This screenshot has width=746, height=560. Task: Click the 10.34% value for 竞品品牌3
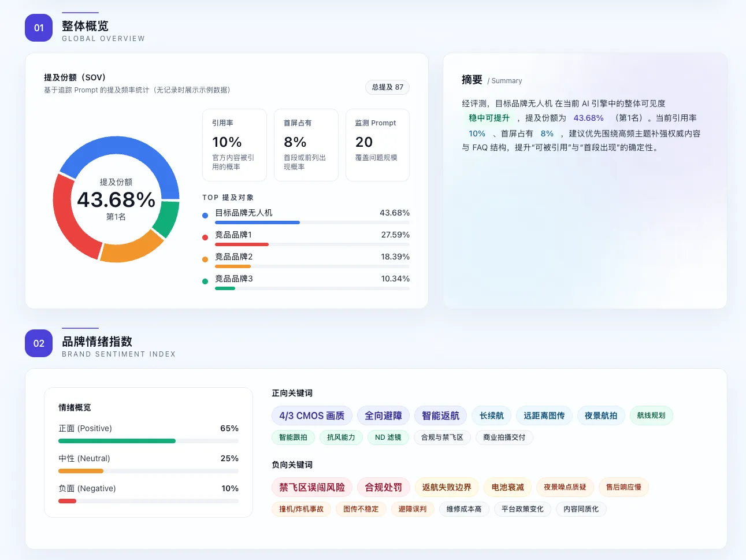[395, 279]
